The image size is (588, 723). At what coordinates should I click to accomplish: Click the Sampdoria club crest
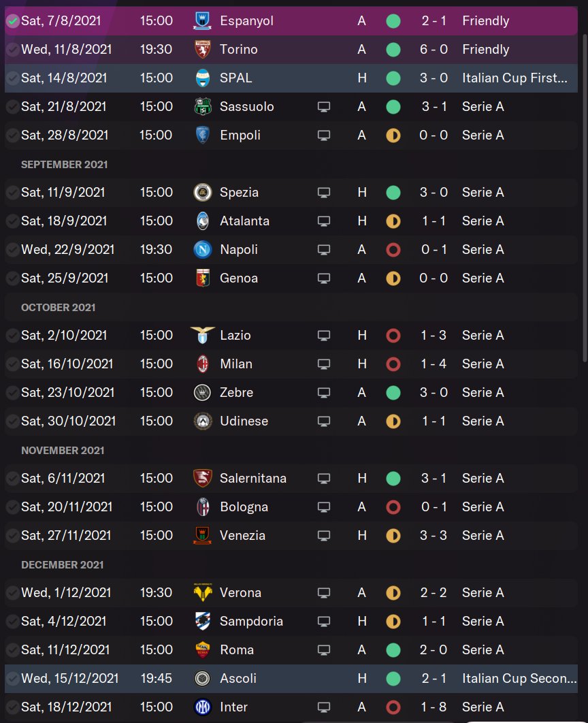pyautogui.click(x=202, y=622)
